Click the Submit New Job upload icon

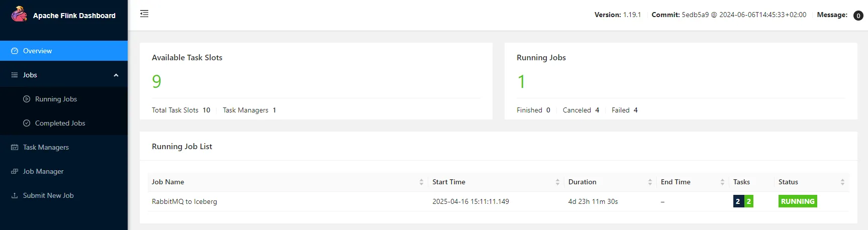[15, 195]
